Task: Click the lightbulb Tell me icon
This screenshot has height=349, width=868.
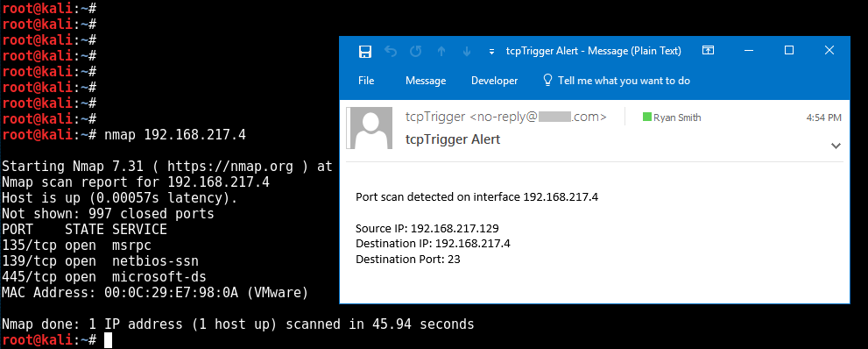Action: 548,81
